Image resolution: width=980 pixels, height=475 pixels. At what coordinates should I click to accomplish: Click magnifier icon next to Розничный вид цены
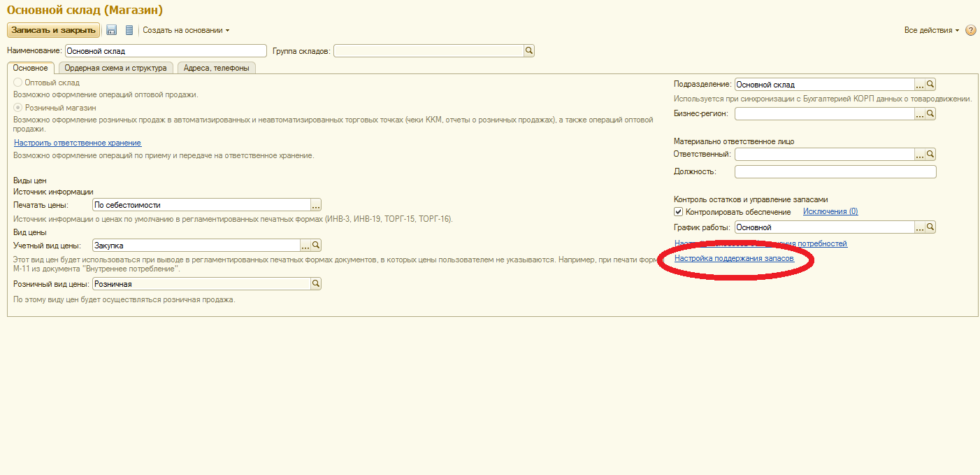(316, 283)
